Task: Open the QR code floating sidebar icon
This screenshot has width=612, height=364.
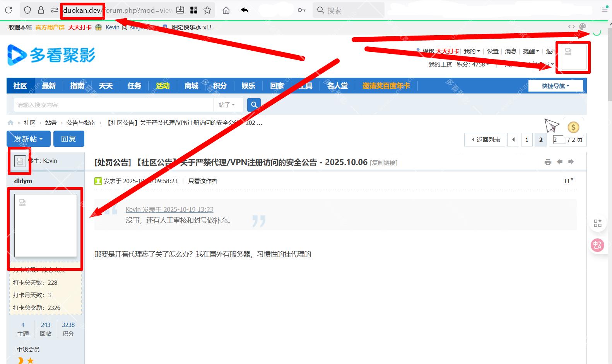Action: coord(598,223)
